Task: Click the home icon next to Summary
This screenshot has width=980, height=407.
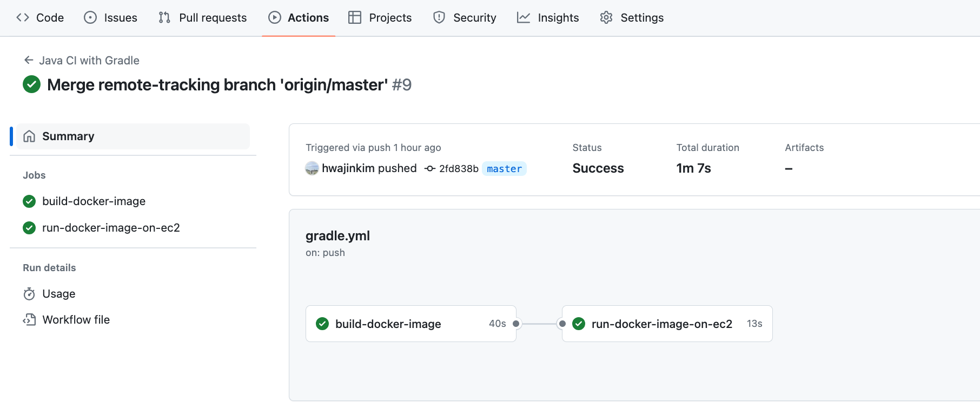Action: [29, 136]
